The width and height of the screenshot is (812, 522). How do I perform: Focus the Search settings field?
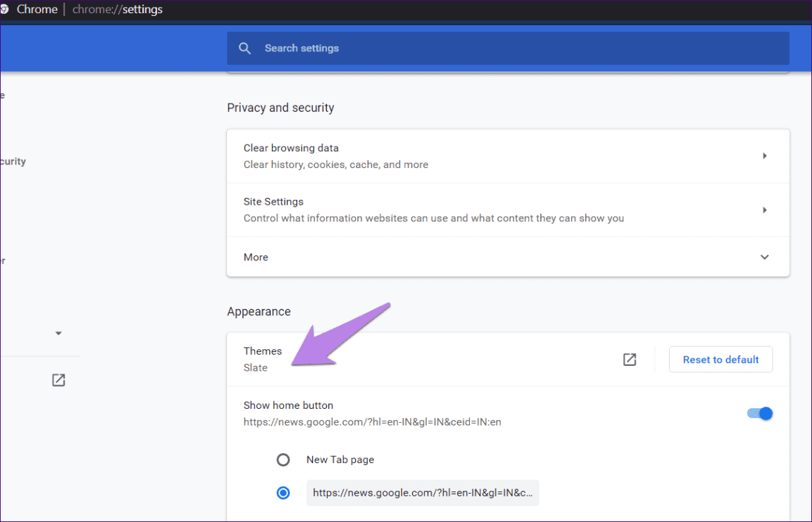[x=508, y=48]
